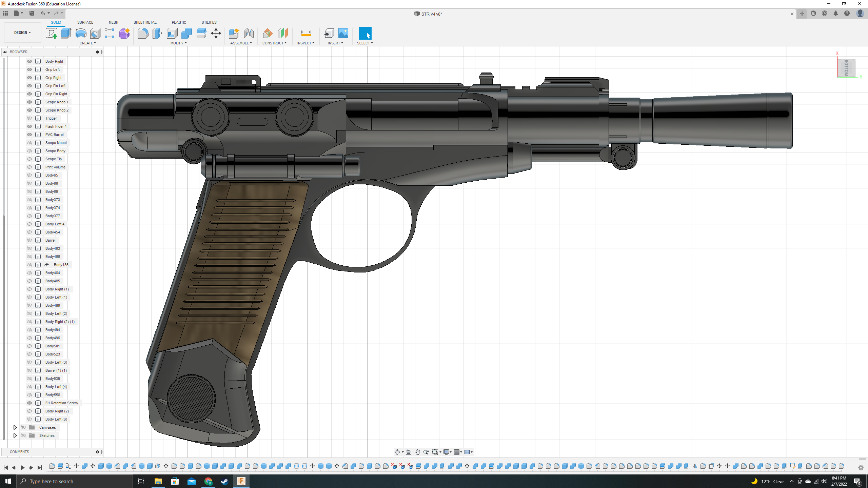Image resolution: width=868 pixels, height=488 pixels.
Task: Collapse the BROWSER panel
Action: point(5,52)
